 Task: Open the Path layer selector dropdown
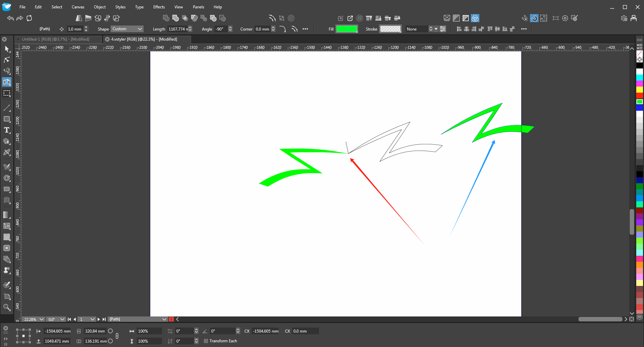(x=138, y=319)
